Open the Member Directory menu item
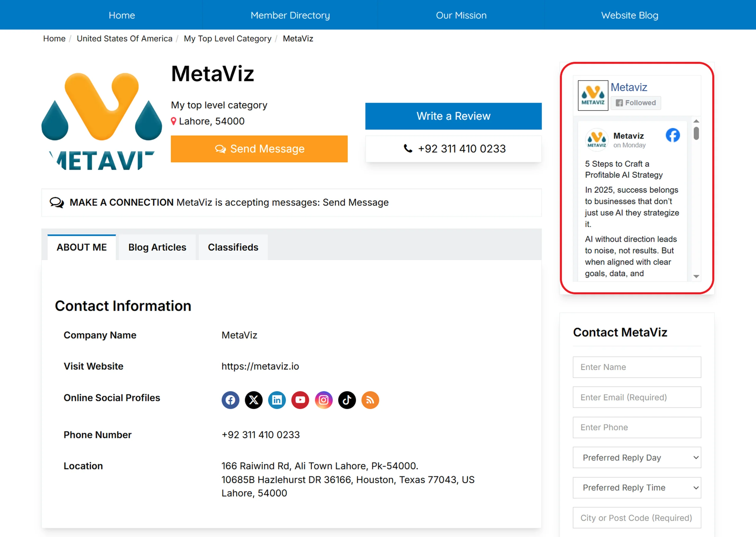This screenshot has height=537, width=756. click(290, 15)
